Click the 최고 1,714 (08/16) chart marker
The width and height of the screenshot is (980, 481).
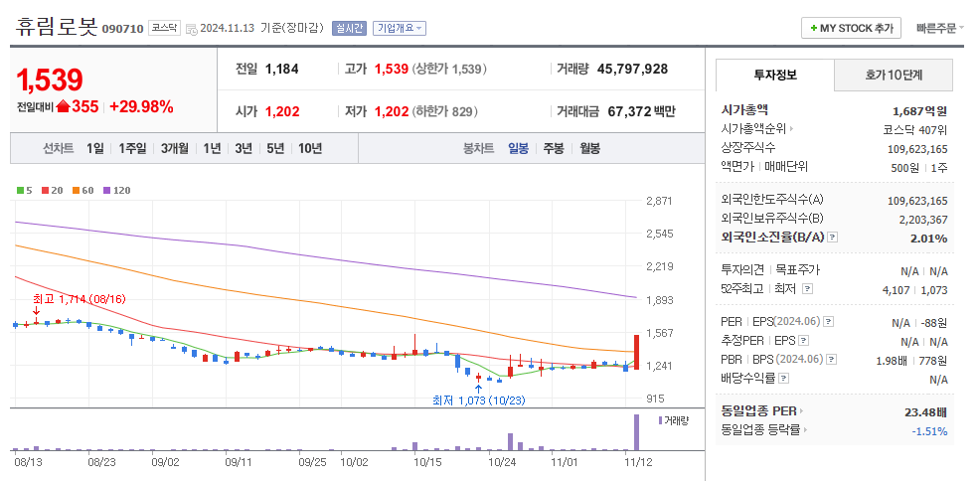tap(79, 299)
